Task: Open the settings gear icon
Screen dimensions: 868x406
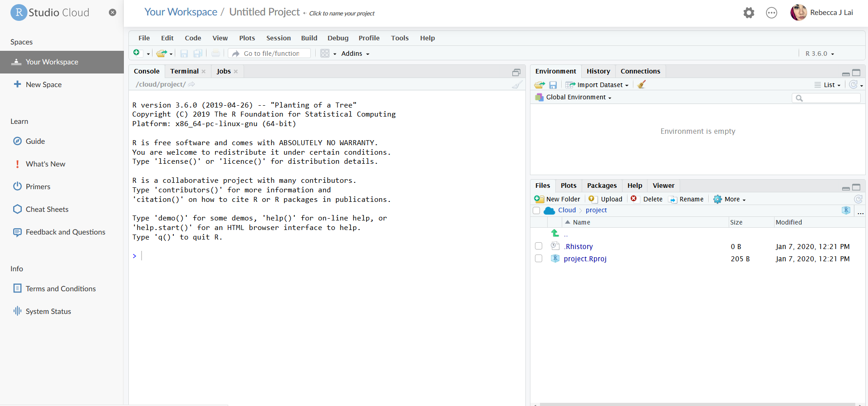Action: click(x=749, y=13)
